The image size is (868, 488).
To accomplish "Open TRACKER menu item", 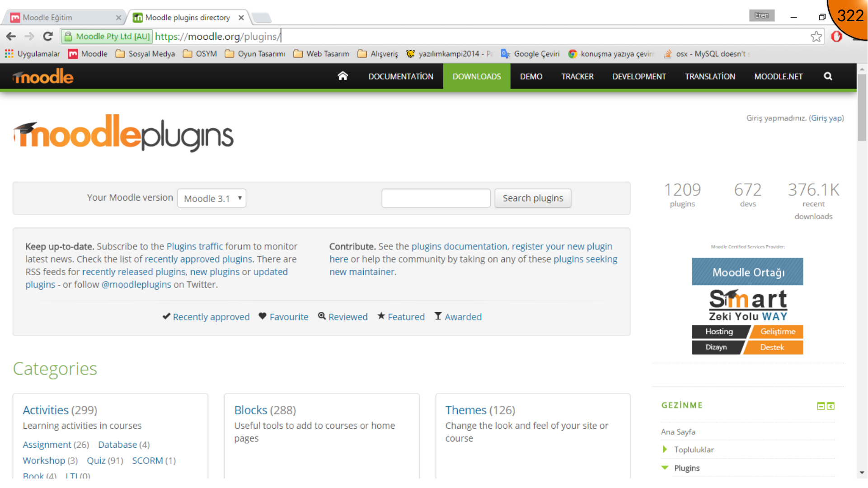I will 577,76.
